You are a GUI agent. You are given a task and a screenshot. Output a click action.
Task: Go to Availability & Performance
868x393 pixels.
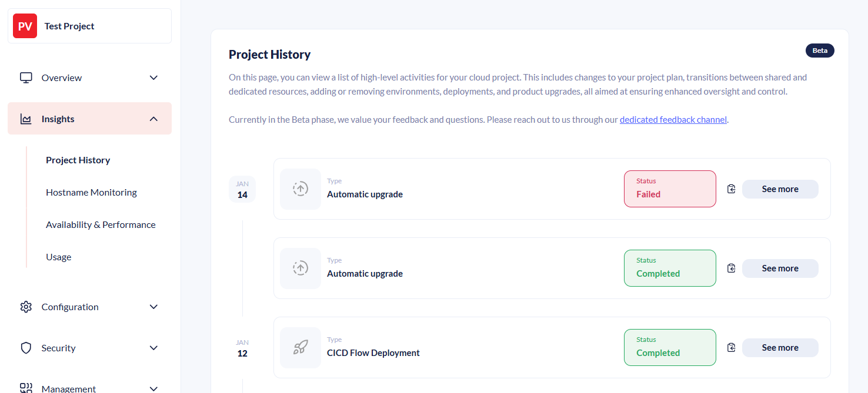(101, 224)
